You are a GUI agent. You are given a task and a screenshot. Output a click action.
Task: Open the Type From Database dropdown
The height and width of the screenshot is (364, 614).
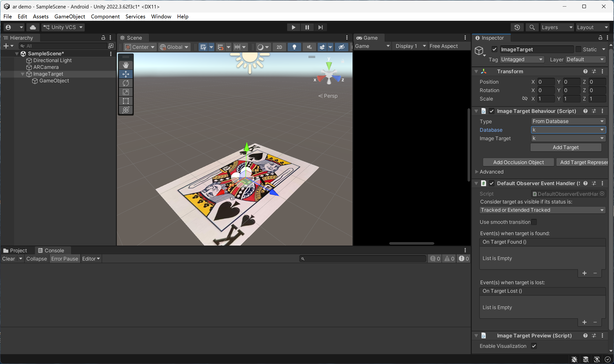coord(568,121)
